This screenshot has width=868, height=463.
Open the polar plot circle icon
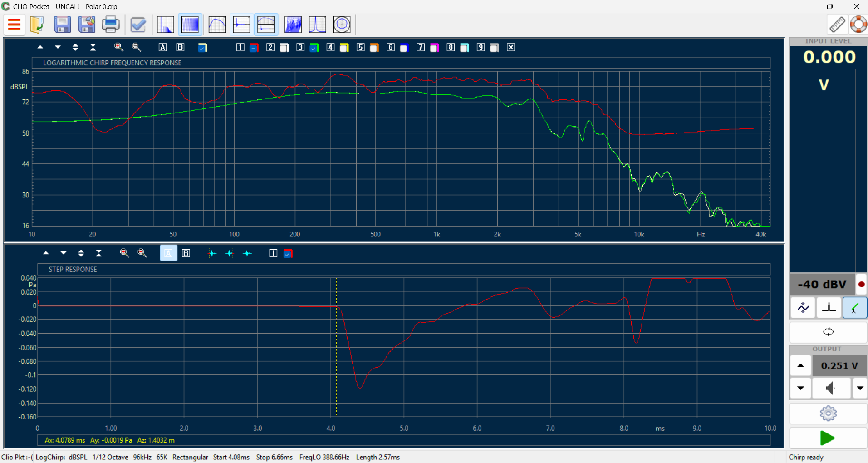click(342, 25)
